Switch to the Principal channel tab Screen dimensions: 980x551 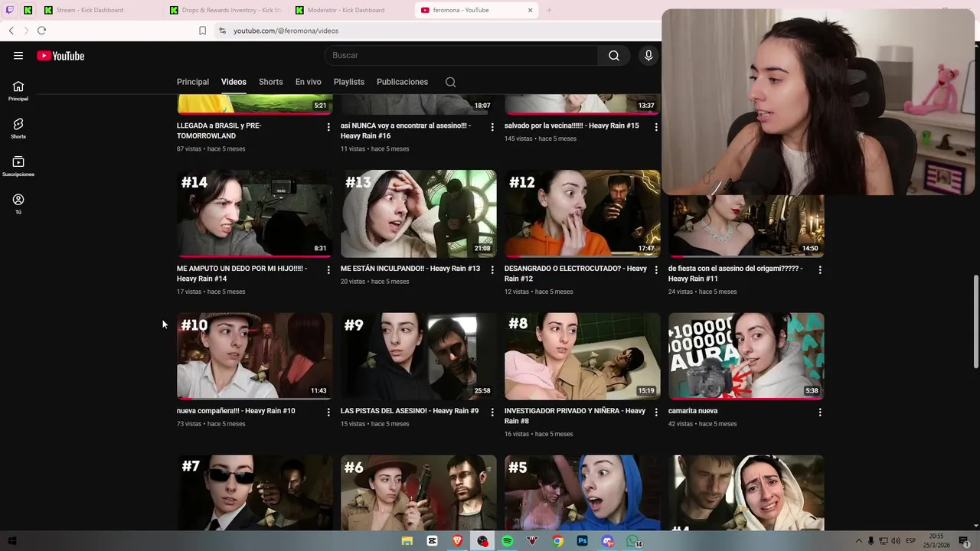point(193,82)
